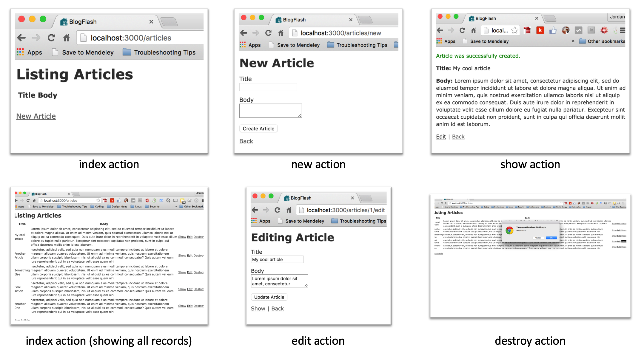Click star bookmark icon in all-records index address bar

pyautogui.click(x=98, y=201)
